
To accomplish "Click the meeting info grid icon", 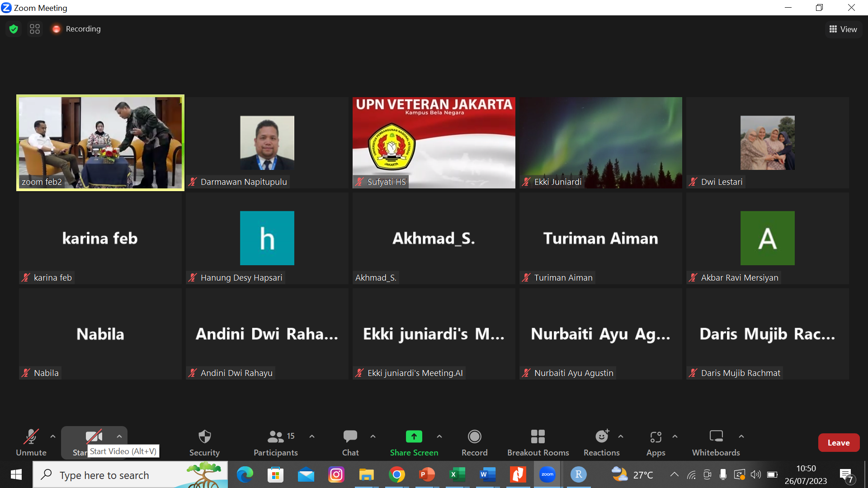I will (35, 29).
